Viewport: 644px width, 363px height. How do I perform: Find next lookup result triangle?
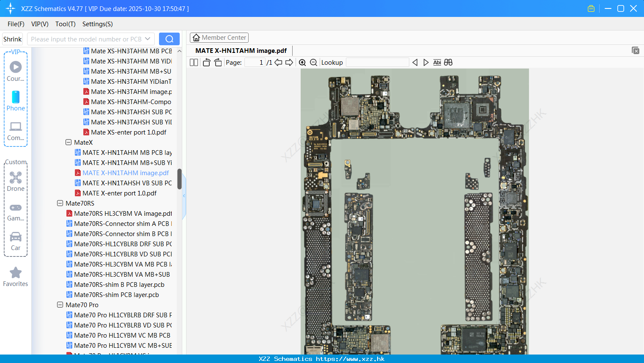coord(426,63)
